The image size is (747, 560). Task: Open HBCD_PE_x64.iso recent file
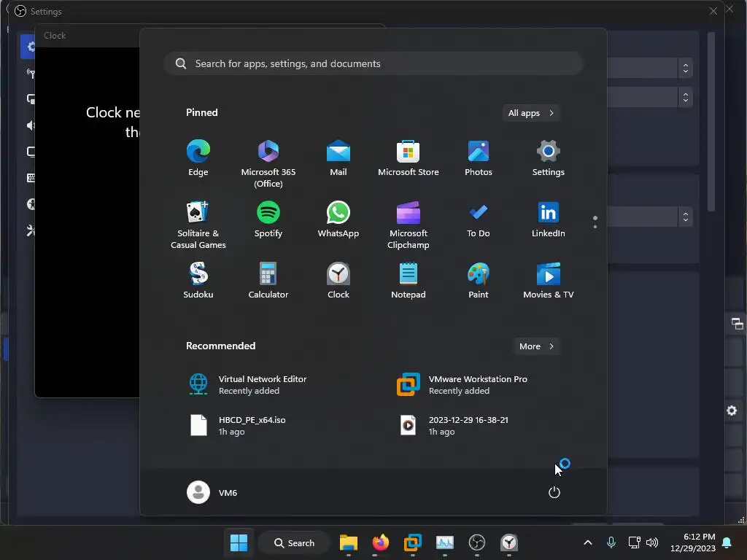pyautogui.click(x=237, y=425)
